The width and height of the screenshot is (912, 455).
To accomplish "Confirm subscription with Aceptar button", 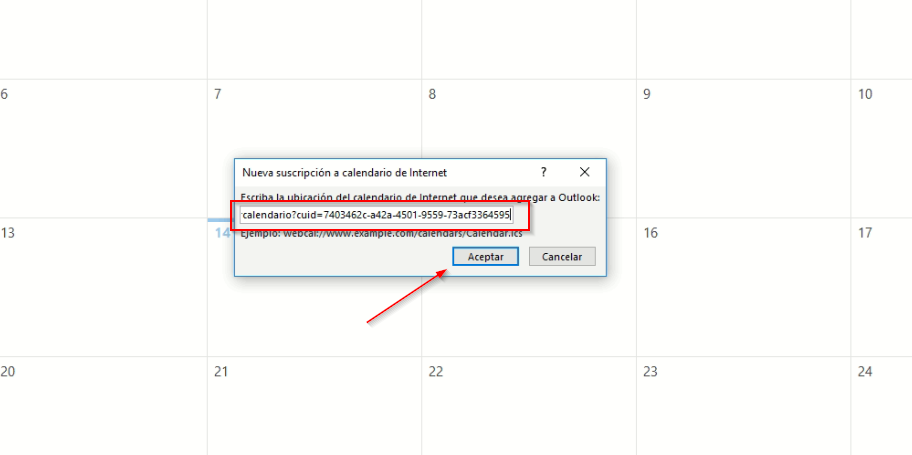I will pyautogui.click(x=485, y=257).
